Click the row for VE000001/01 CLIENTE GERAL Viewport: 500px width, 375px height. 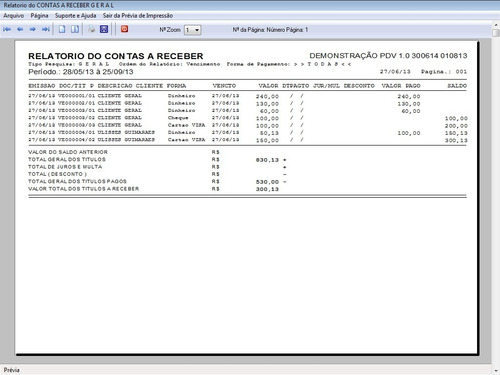click(247, 96)
